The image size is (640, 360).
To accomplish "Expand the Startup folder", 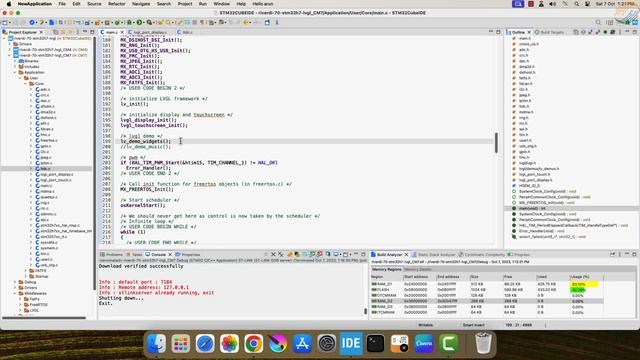I will click(x=26, y=276).
